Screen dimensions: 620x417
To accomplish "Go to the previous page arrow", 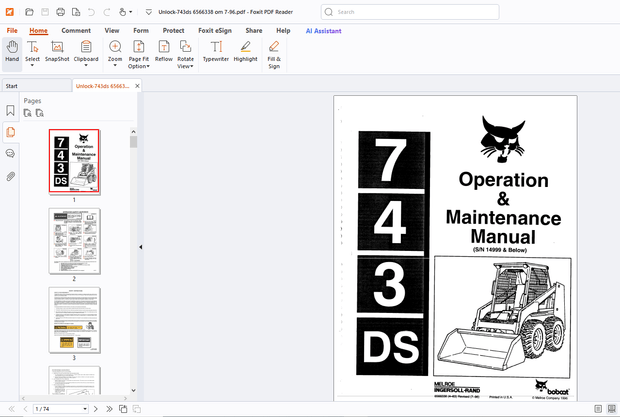I will point(25,409).
